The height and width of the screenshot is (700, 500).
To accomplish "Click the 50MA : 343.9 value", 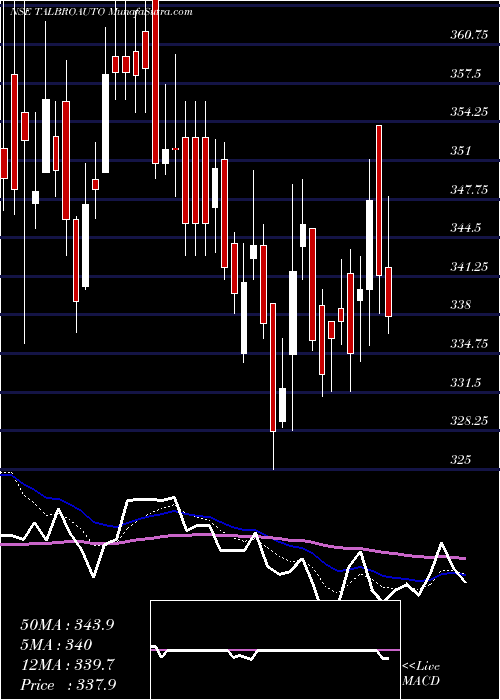I will pyautogui.click(x=67, y=625).
